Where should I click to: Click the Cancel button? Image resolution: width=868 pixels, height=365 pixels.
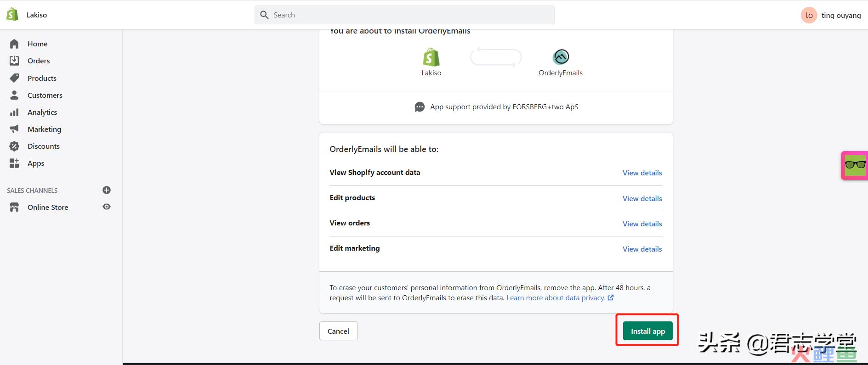coord(338,331)
